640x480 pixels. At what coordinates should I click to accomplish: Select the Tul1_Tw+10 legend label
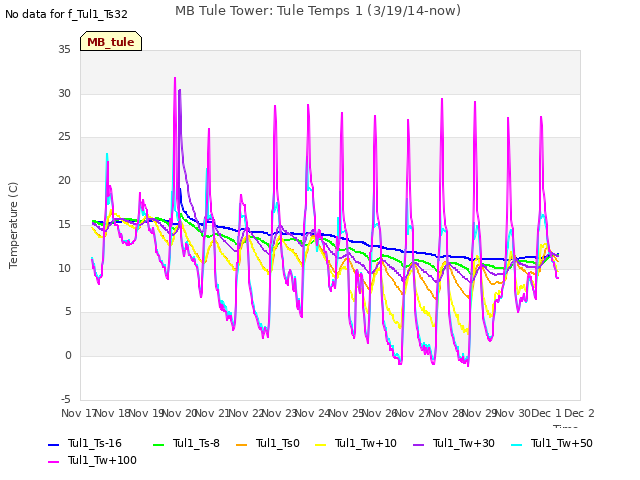[x=366, y=443]
